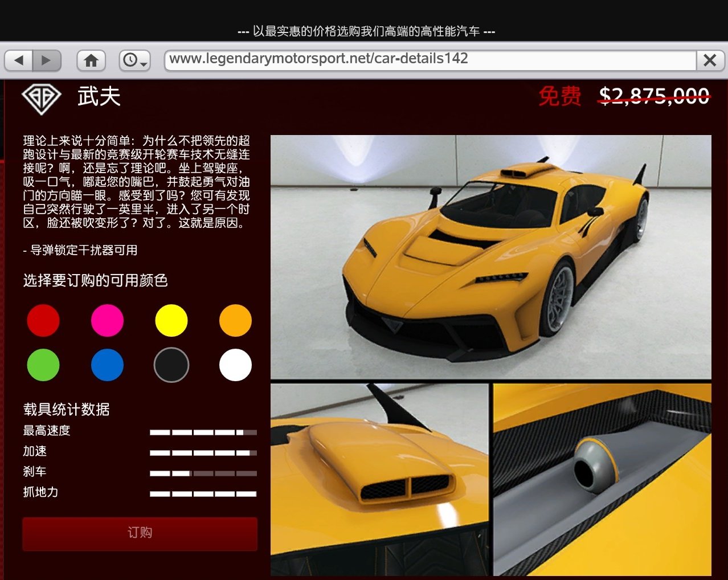
Task: Click the 加速 acceleration stat bar
Action: pyautogui.click(x=203, y=453)
